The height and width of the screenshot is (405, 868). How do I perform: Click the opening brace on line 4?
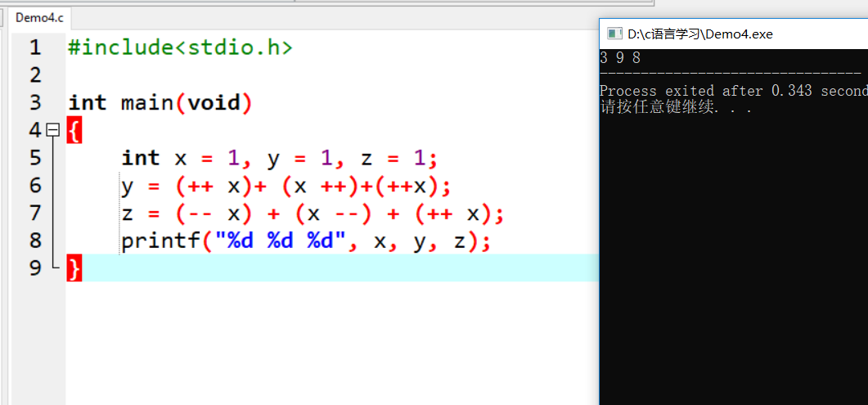tap(74, 131)
